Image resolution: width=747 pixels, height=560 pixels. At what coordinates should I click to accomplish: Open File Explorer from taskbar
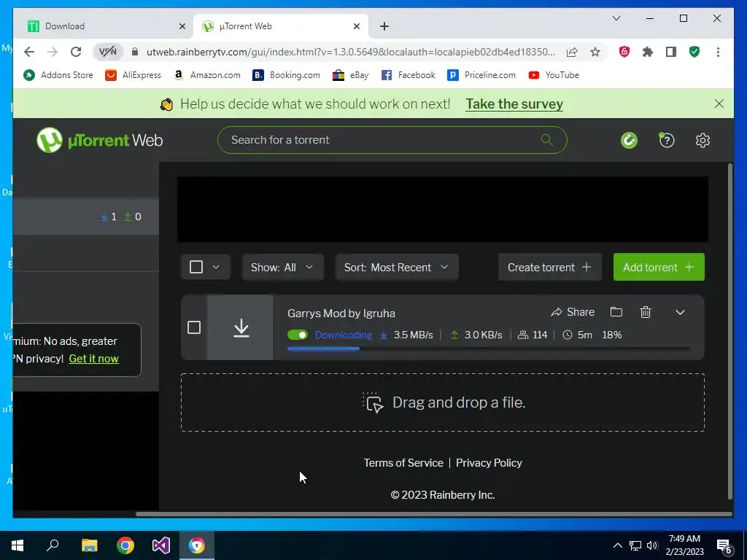[x=89, y=545]
